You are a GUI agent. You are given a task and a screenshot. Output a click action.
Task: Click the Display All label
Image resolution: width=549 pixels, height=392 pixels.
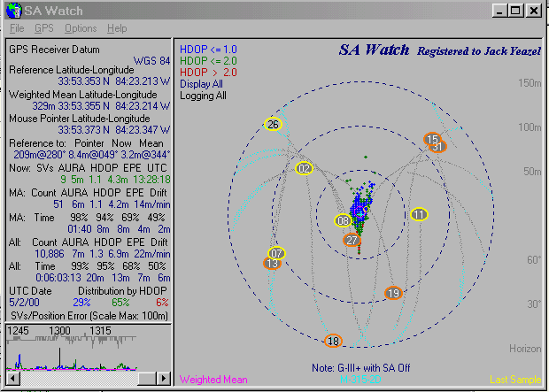pyautogui.click(x=200, y=84)
